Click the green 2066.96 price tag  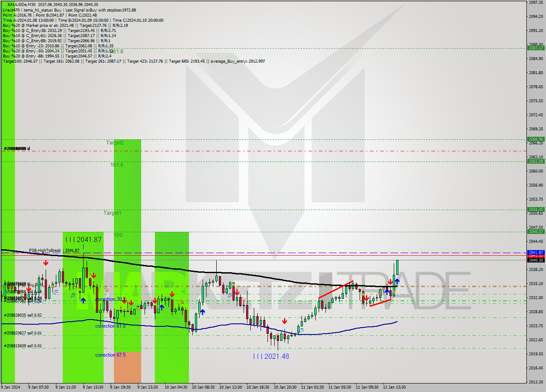(536, 139)
